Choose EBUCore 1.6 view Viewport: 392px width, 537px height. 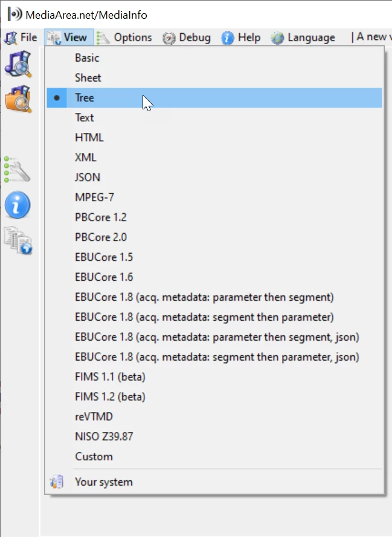(x=214, y=277)
